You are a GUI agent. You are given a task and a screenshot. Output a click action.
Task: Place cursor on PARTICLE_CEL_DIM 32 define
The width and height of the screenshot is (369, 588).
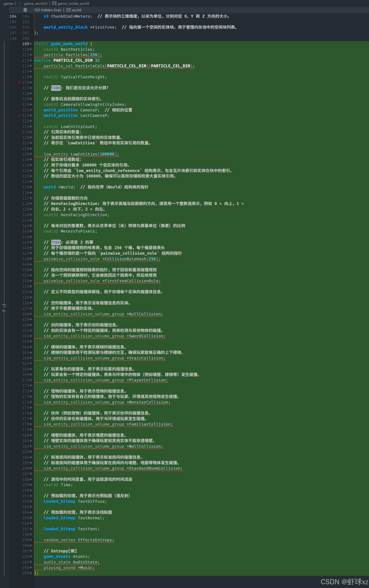73,61
